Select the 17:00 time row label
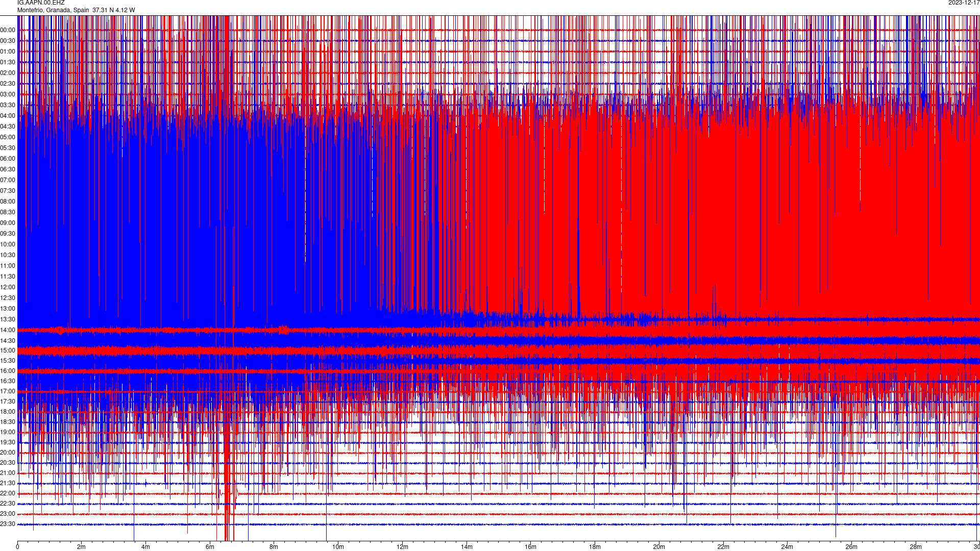The image size is (980, 551). tap(8, 391)
